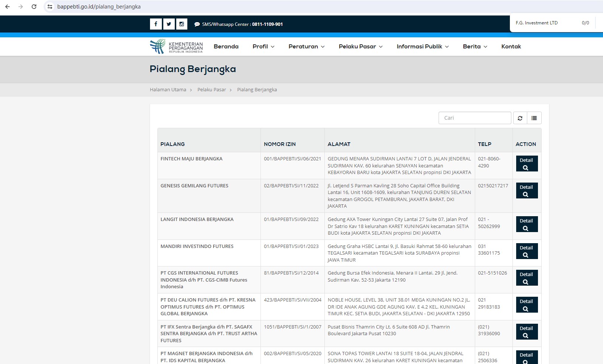This screenshot has height=364, width=603.
Task: Select the FINTECH MAJU BERJANGKA name
Action: point(191,159)
